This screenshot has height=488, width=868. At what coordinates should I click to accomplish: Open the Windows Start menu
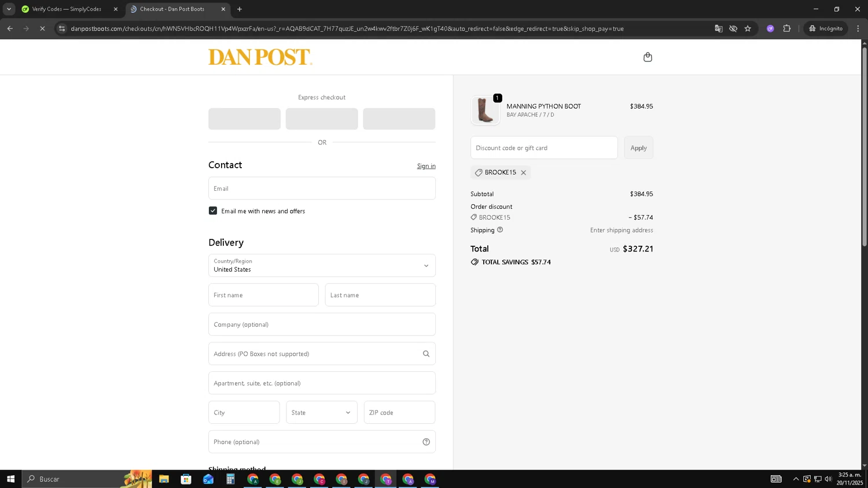click(10, 479)
